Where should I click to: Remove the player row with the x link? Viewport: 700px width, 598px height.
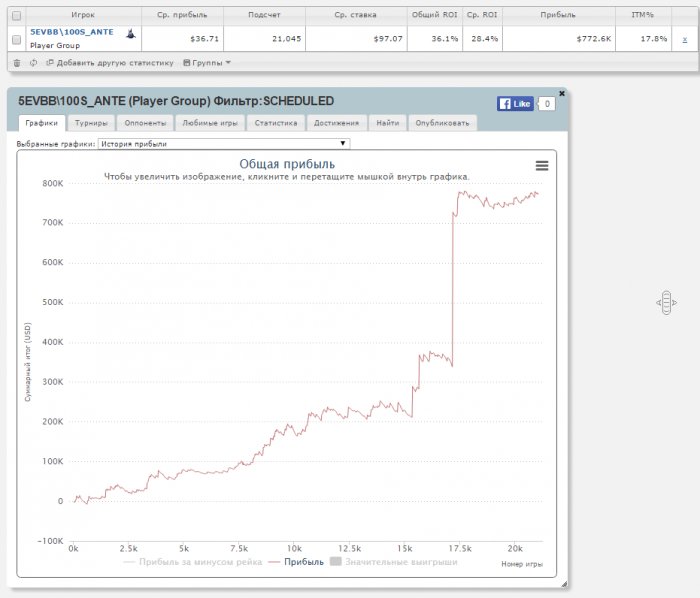684,39
